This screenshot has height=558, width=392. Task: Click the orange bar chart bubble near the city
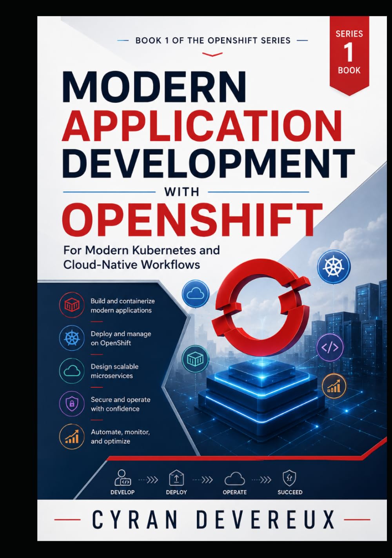pos(334,386)
